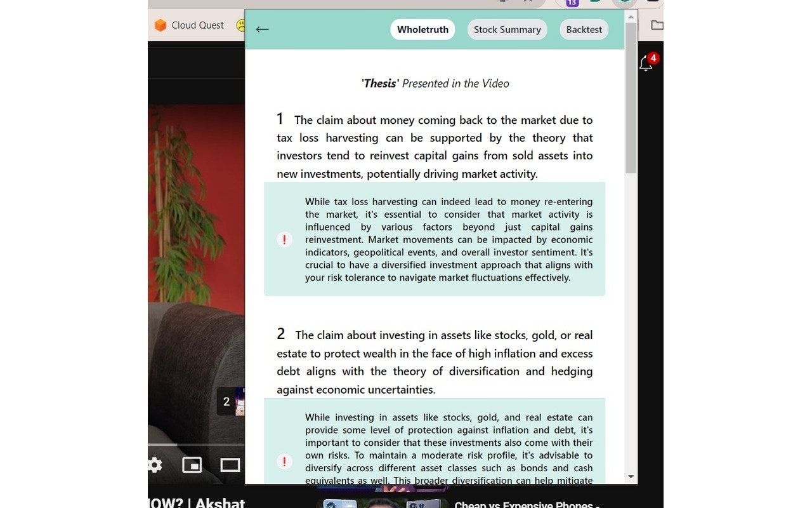Click the purple extension icon with badge 13
The image size is (812, 508).
click(572, 3)
